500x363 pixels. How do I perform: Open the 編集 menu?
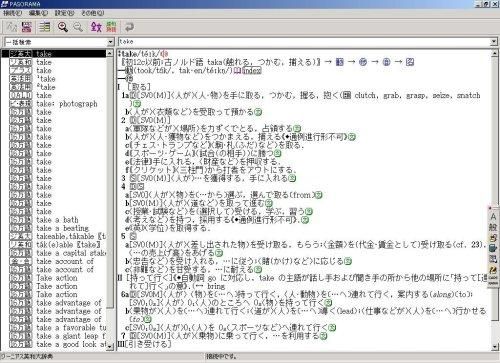[38, 13]
